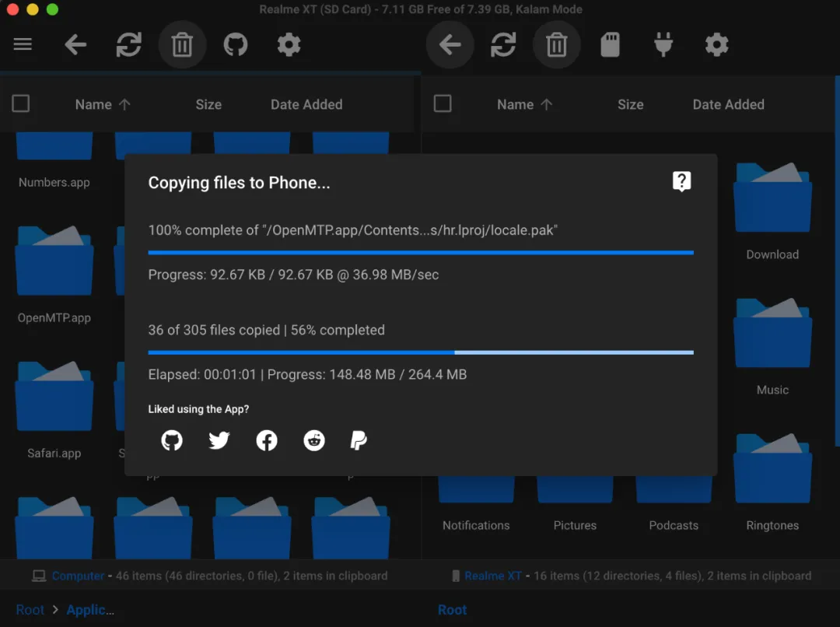
Task: Click the Applic... breadcrumb
Action: click(90, 610)
